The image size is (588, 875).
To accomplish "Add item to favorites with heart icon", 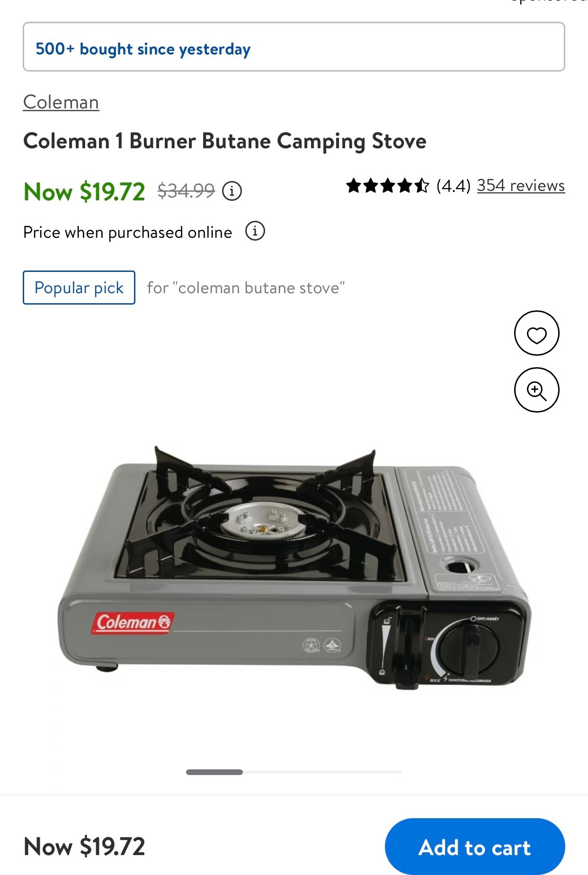I will 536,333.
